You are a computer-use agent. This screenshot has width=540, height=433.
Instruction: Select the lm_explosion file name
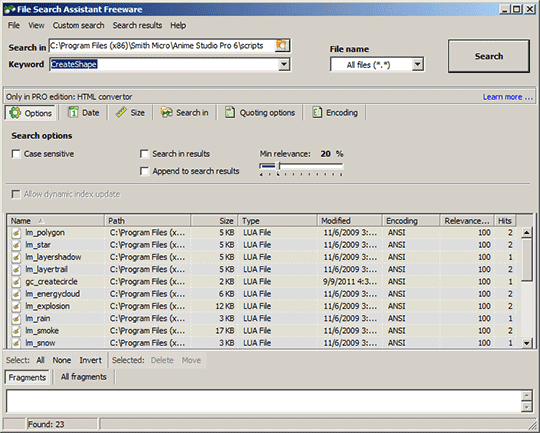click(x=48, y=306)
